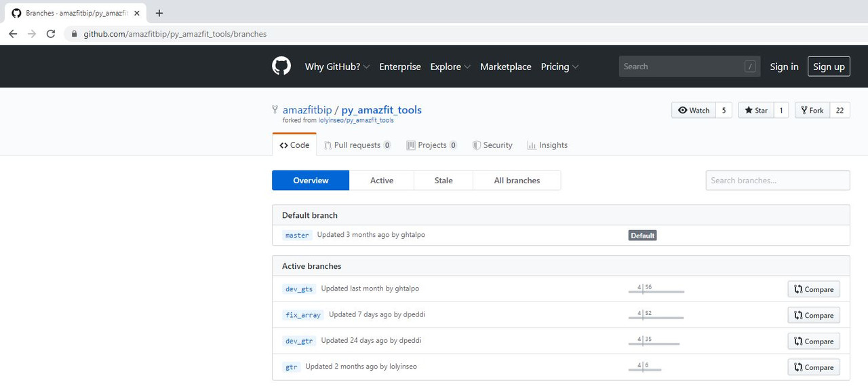The image size is (868, 389).
Task: Open the lolyinseo/py_amazfit_tools parent repo
Action: 356,120
